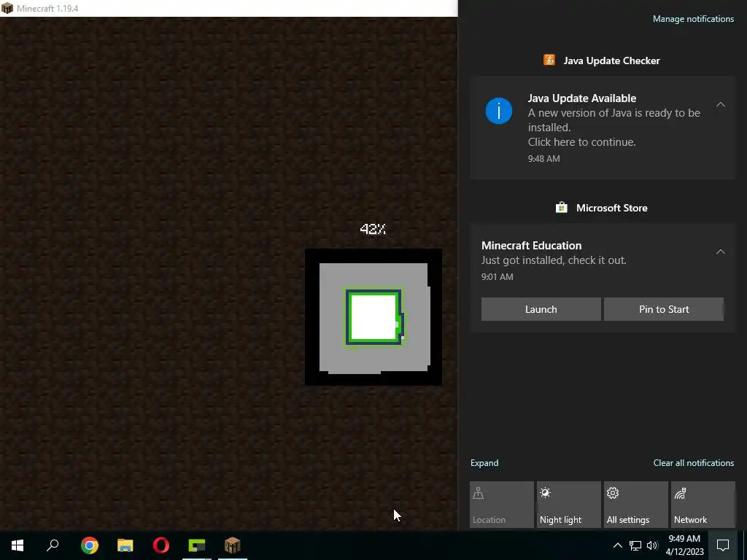Click the Minecraft Education notification title
This screenshot has width=747, height=560.
click(531, 246)
